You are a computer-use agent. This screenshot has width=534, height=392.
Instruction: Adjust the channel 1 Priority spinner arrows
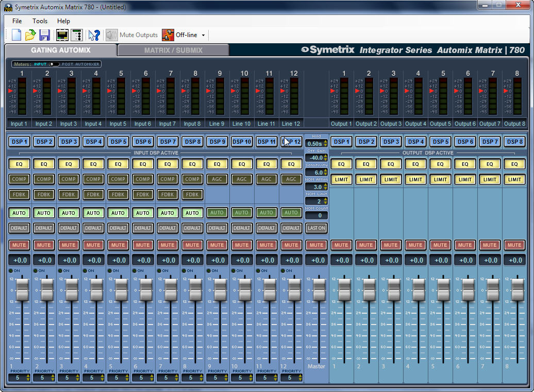[28, 378]
